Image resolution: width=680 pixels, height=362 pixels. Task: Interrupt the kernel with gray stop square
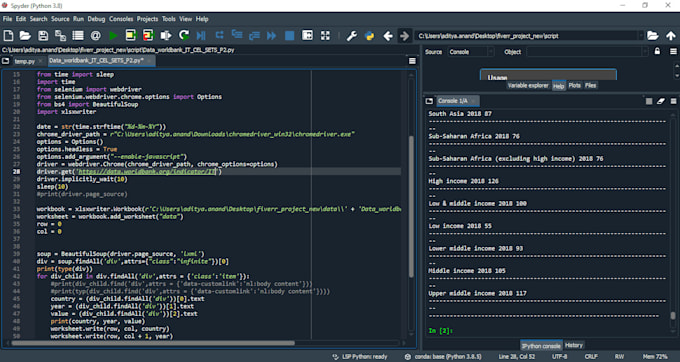649,101
